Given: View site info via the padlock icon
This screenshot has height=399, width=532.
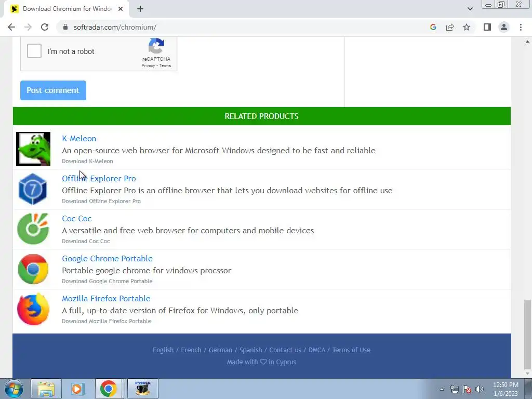Looking at the screenshot, I should pyautogui.click(x=65, y=27).
